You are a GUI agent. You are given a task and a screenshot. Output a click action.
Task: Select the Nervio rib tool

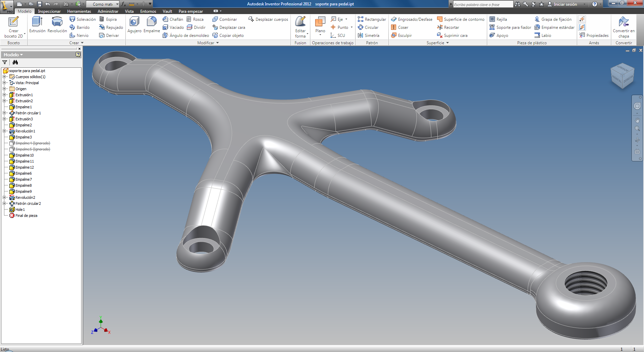[x=79, y=36]
